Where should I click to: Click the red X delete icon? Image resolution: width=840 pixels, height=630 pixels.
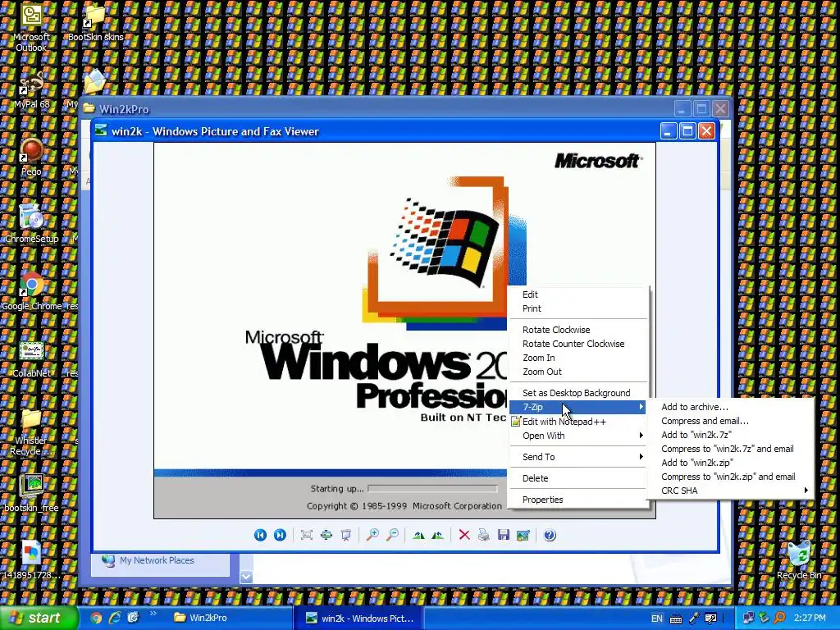(x=464, y=535)
